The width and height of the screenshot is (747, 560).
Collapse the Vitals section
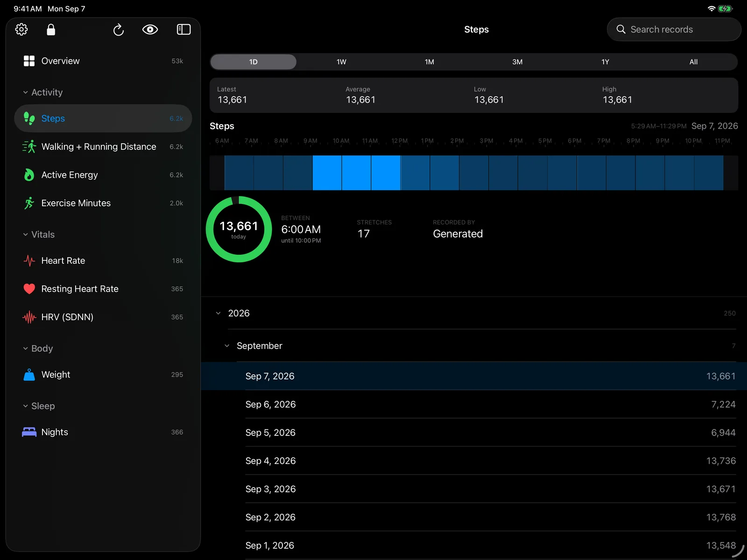(25, 234)
